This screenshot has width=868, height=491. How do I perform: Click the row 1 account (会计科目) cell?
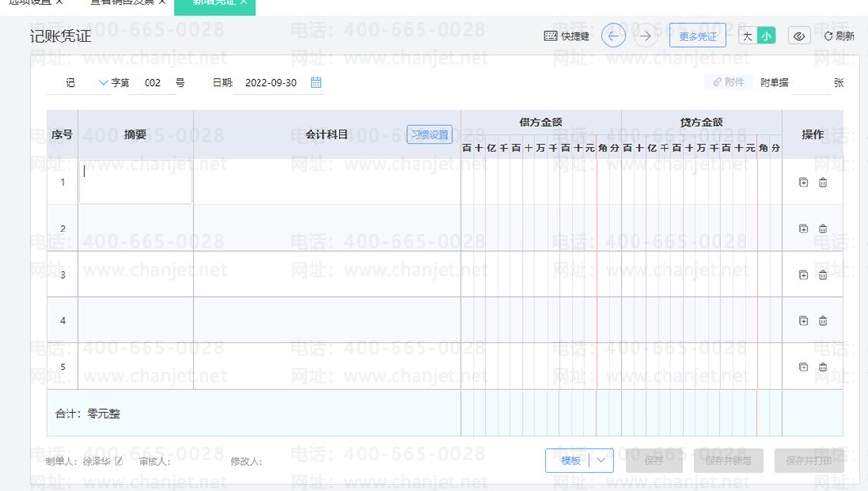(x=327, y=181)
